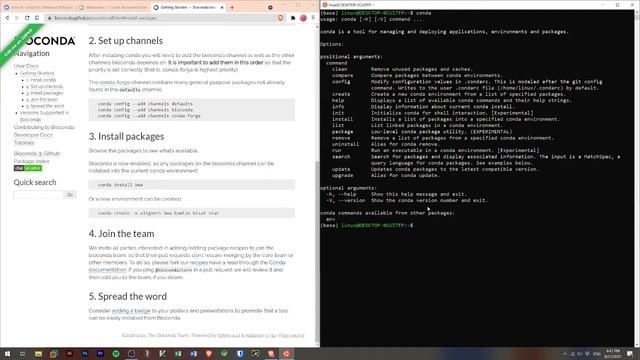Switch to the Conda documentation tab
The image size is (640, 360).
pyautogui.click(x=113, y=7)
